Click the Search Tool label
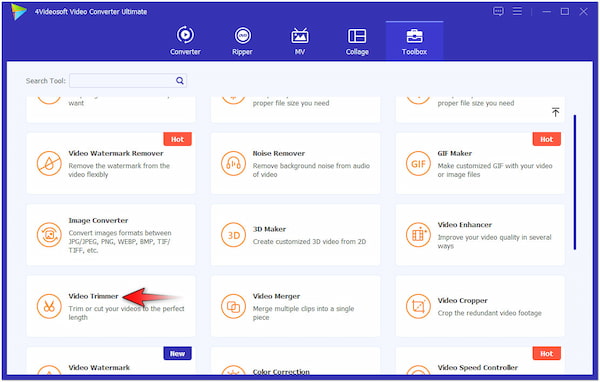Image resolution: width=600 pixels, height=382 pixels. [x=46, y=81]
